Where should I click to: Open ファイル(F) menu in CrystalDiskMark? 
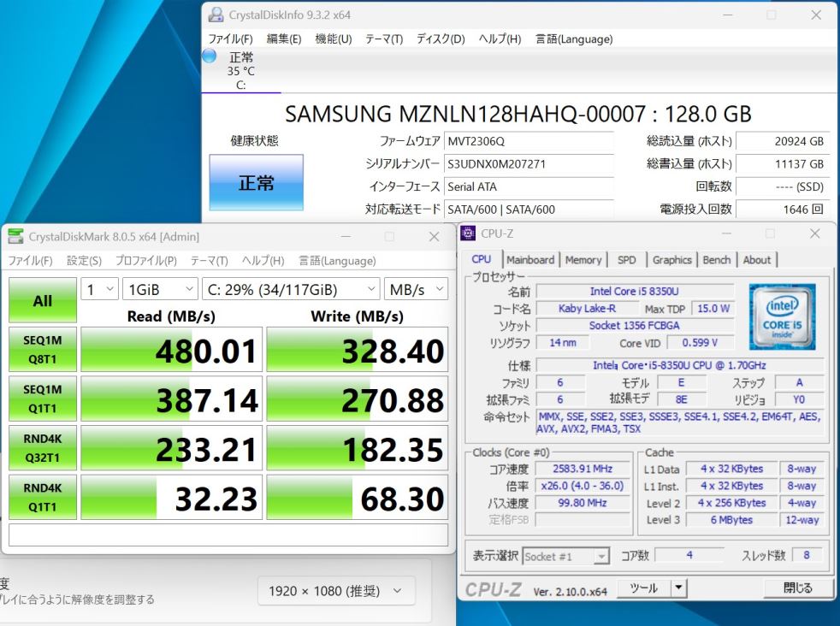click(x=30, y=261)
